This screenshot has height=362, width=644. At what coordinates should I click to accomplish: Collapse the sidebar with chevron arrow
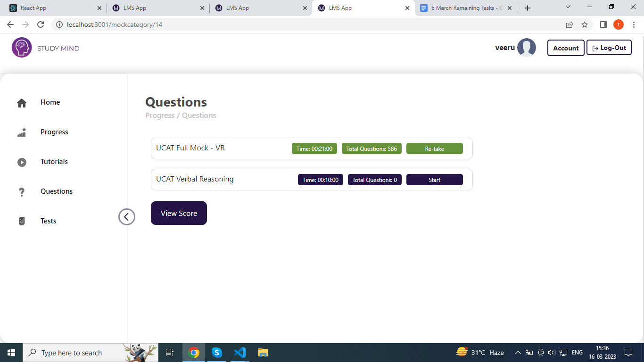[126, 217]
